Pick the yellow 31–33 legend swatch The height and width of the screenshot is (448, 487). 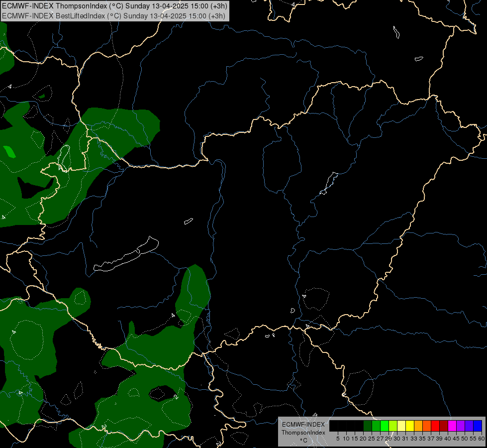[x=410, y=426]
